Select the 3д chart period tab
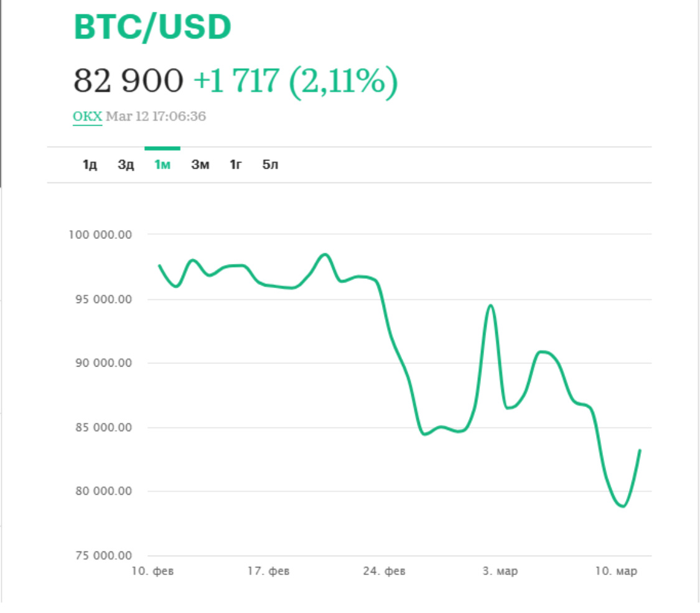Image resolution: width=700 pixels, height=613 pixels. (126, 165)
